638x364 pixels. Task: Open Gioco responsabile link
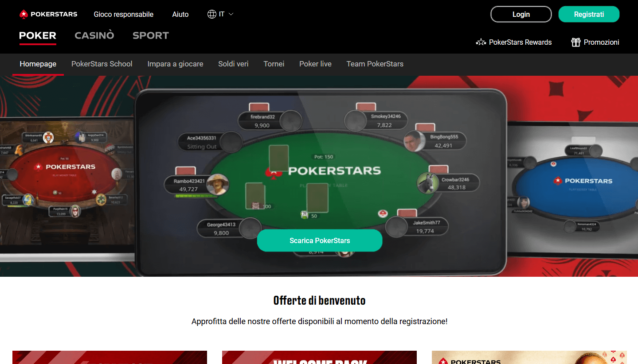point(124,14)
